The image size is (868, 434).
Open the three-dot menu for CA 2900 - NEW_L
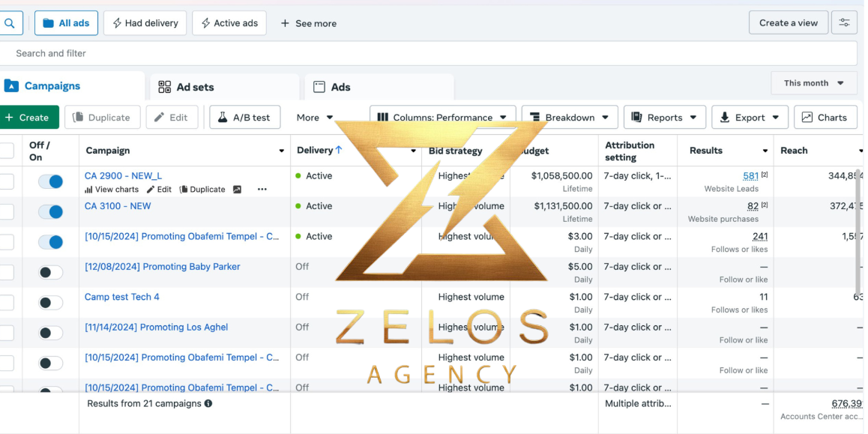pos(262,190)
